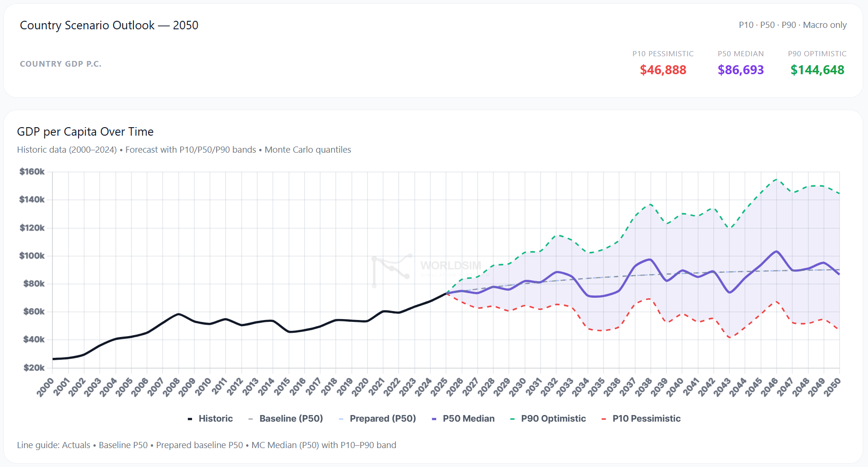Click the P90 Optimistic green legend marker

[512, 419]
